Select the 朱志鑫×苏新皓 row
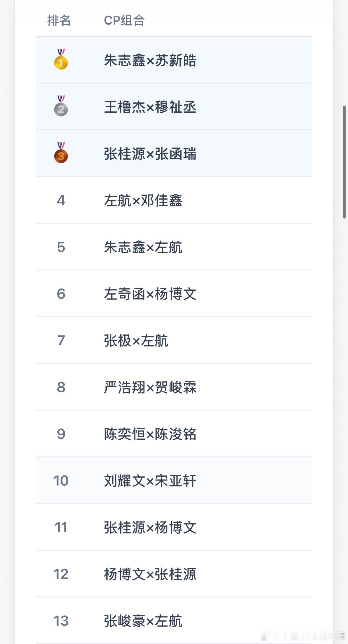 (174, 60)
